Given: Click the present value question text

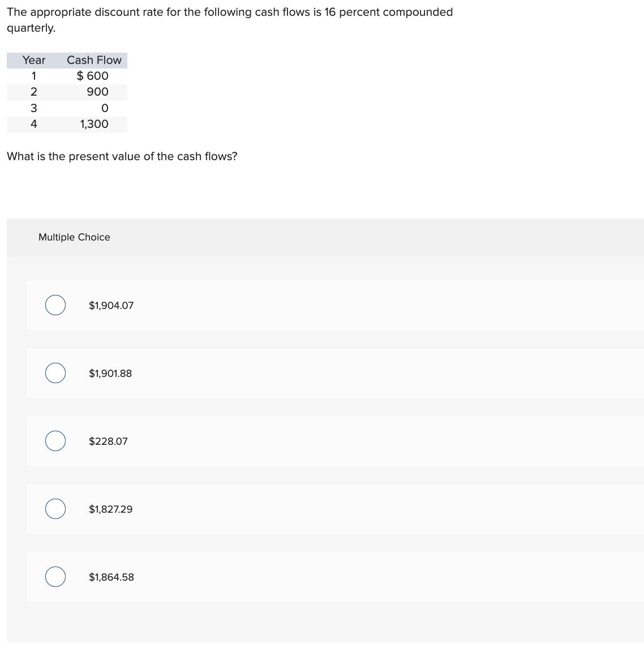Looking at the screenshot, I should (x=122, y=156).
